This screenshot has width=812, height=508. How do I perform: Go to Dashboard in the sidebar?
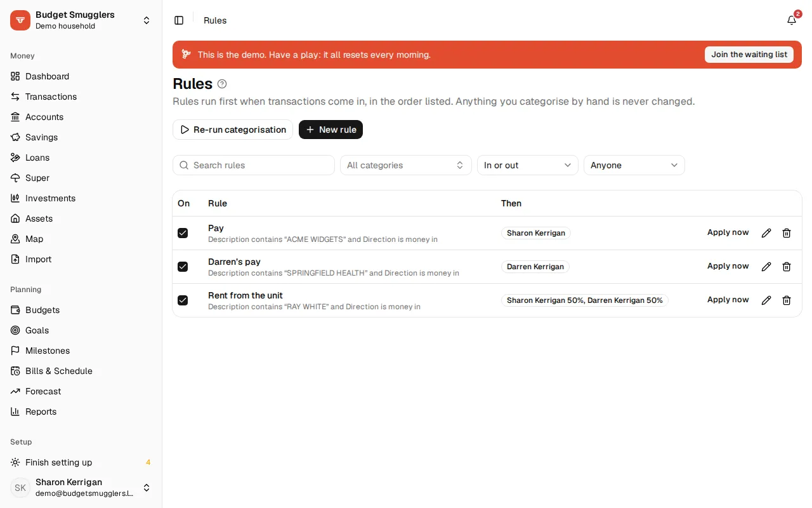pyautogui.click(x=81, y=76)
